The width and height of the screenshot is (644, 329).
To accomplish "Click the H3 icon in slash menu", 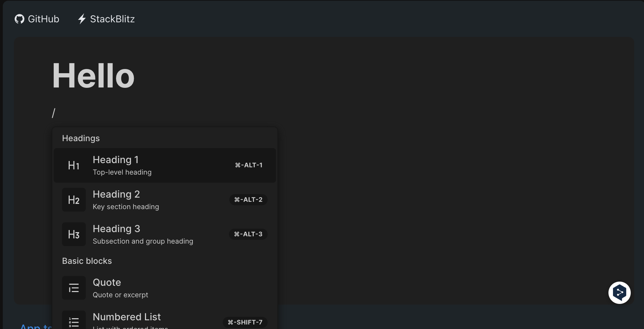I will tap(74, 234).
